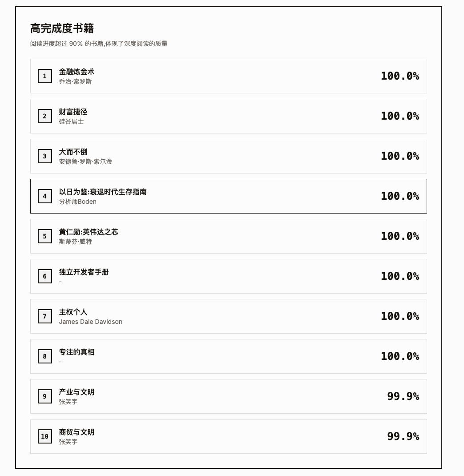Select the 专注的真相 book title
Viewport: 464px width, 476px height.
tap(77, 352)
